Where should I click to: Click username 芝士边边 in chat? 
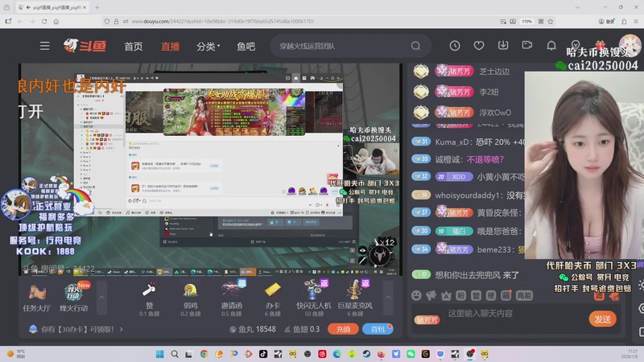click(x=494, y=72)
